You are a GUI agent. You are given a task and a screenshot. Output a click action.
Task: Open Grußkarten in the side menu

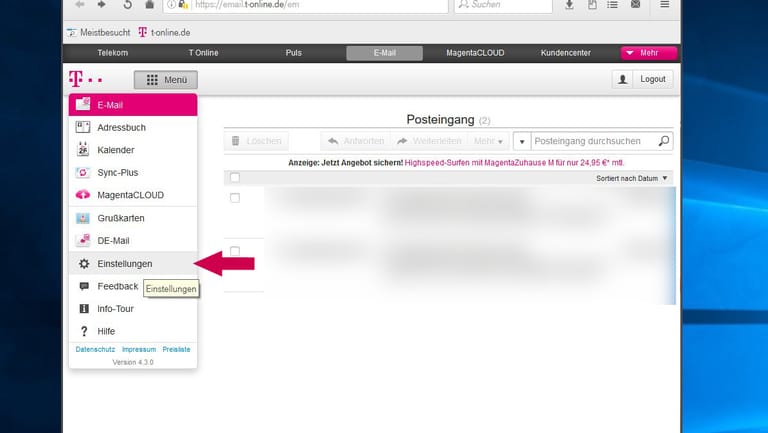click(x=133, y=218)
